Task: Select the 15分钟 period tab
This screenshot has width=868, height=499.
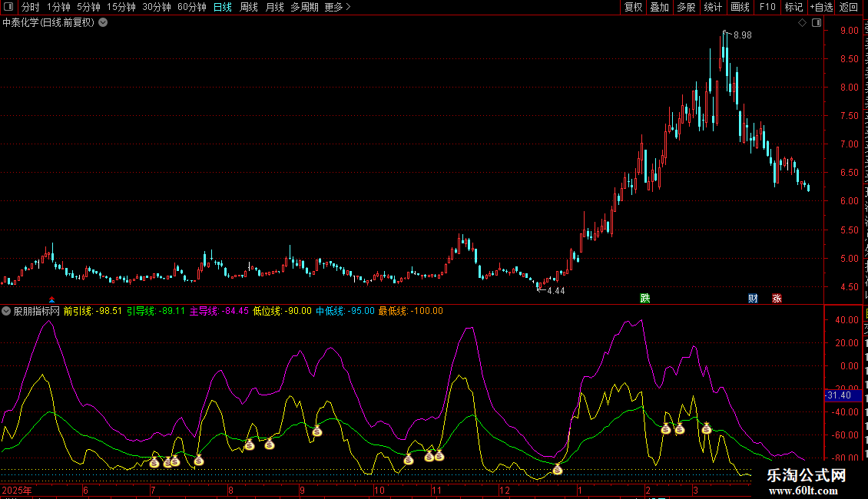Action: [x=121, y=7]
